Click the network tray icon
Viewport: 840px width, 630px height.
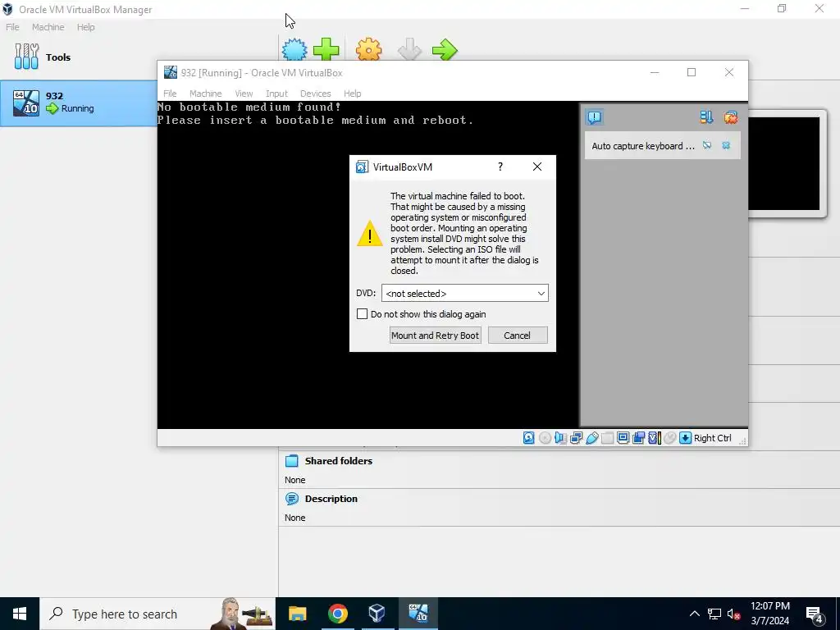pos(714,614)
